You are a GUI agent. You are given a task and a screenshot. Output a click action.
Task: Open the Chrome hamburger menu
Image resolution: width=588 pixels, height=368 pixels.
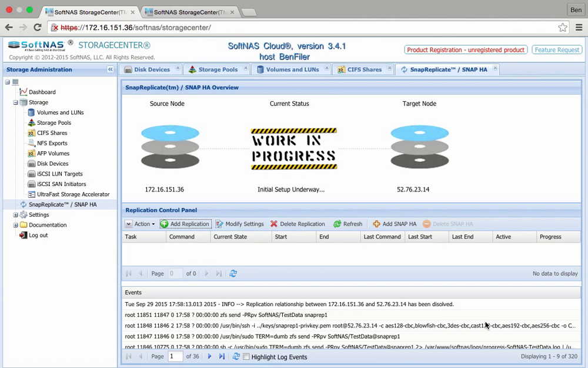point(579,28)
